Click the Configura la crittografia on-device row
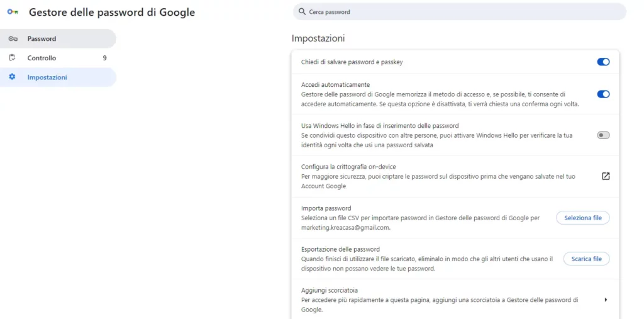Screen dimensions: 644x319 pos(455,176)
